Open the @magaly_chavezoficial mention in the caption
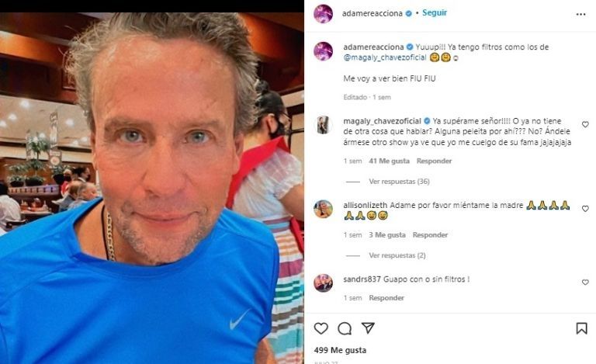 pyautogui.click(x=385, y=57)
